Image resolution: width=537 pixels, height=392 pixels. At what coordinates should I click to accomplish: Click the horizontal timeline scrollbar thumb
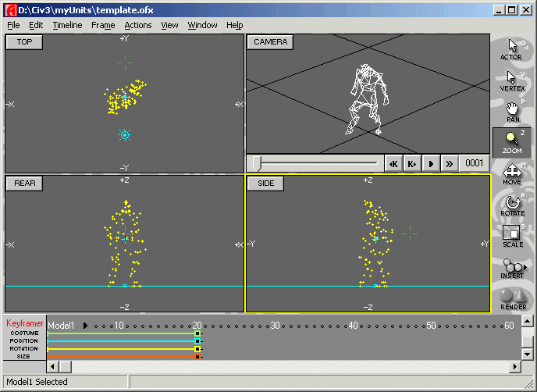[x=66, y=367]
